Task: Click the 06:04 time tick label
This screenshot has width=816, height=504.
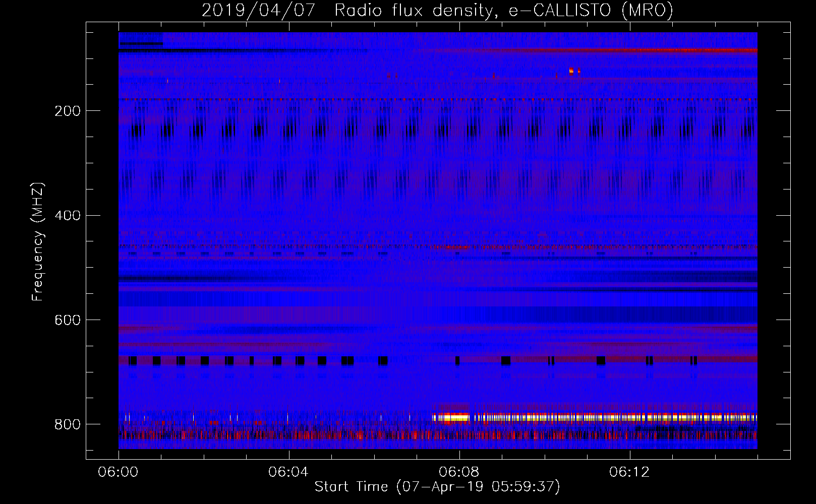Action: click(x=289, y=472)
